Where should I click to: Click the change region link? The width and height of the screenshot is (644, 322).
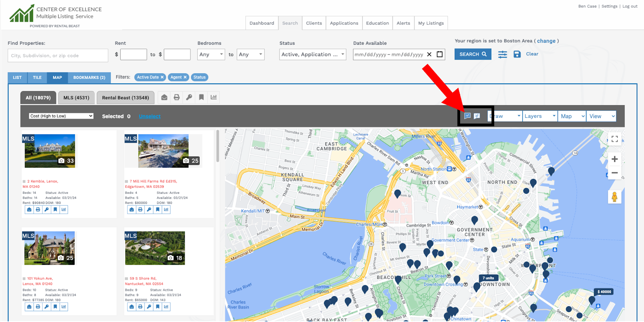coord(546,41)
